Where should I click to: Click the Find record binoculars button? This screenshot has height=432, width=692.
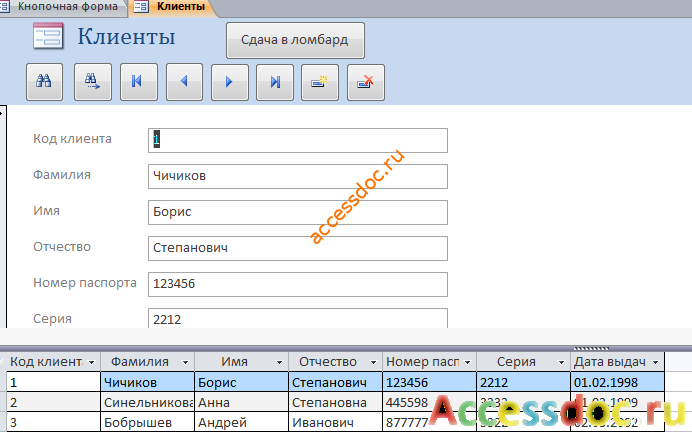(x=45, y=83)
